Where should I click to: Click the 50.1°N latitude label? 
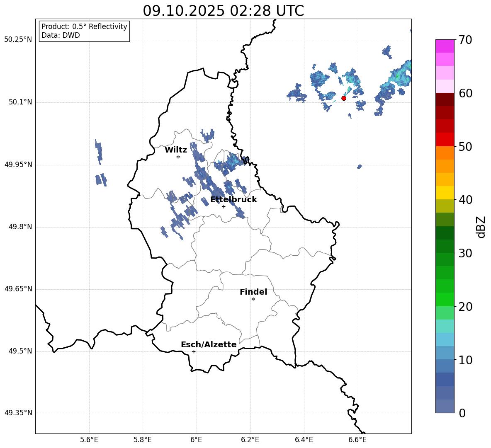click(21, 102)
